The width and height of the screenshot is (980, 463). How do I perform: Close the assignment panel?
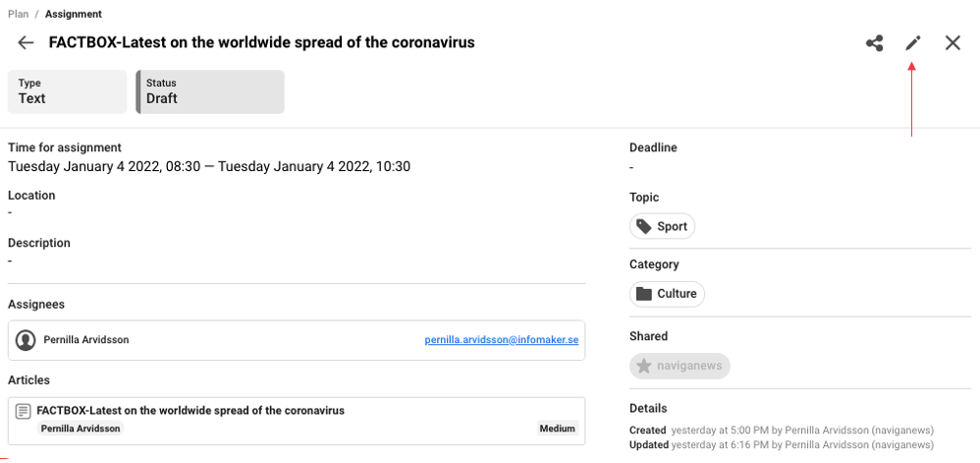click(953, 43)
